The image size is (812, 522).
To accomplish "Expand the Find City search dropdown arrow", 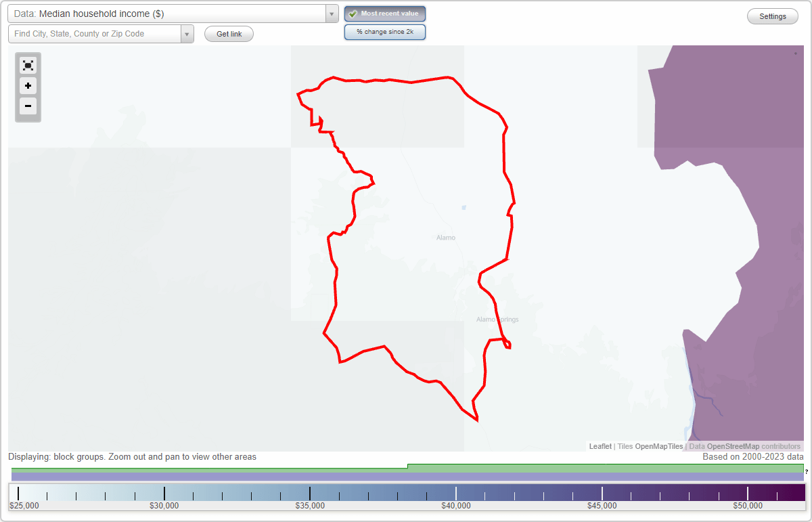I will click(x=187, y=33).
